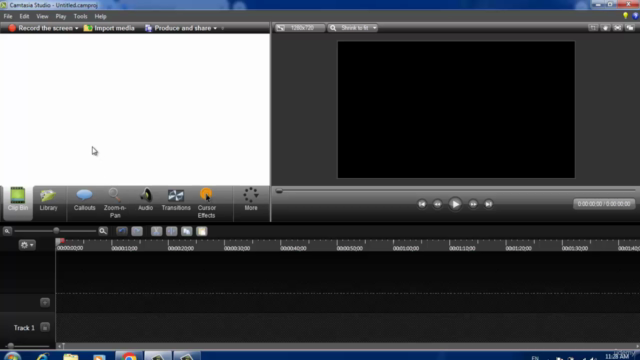Image resolution: width=640 pixels, height=360 pixels.
Task: Open Chrome from taskbar
Action: point(129,356)
